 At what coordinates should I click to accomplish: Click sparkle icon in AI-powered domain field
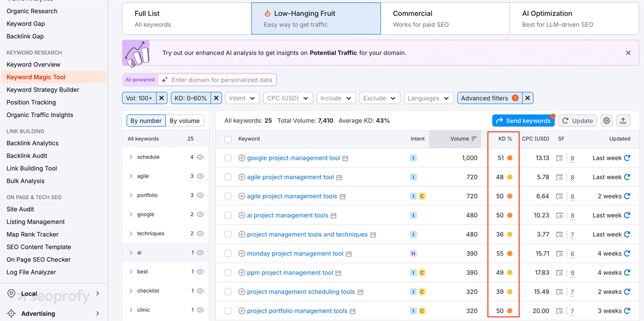click(164, 80)
